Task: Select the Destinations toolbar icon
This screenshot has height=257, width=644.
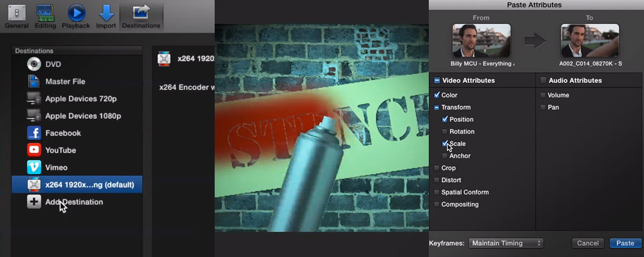Action: point(141,16)
